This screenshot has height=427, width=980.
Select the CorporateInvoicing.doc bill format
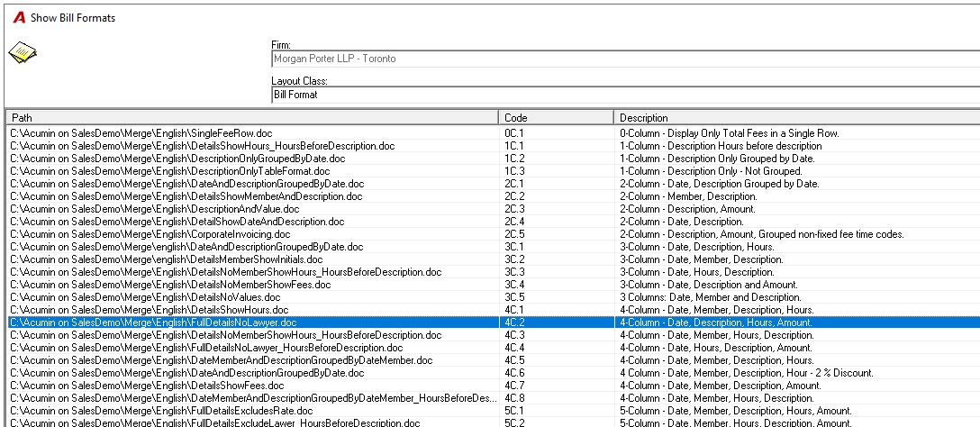(x=493, y=234)
